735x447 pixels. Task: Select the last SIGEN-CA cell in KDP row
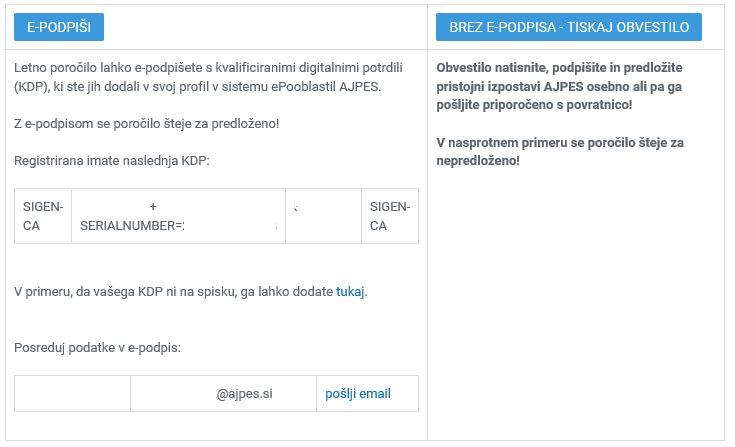tap(389, 216)
